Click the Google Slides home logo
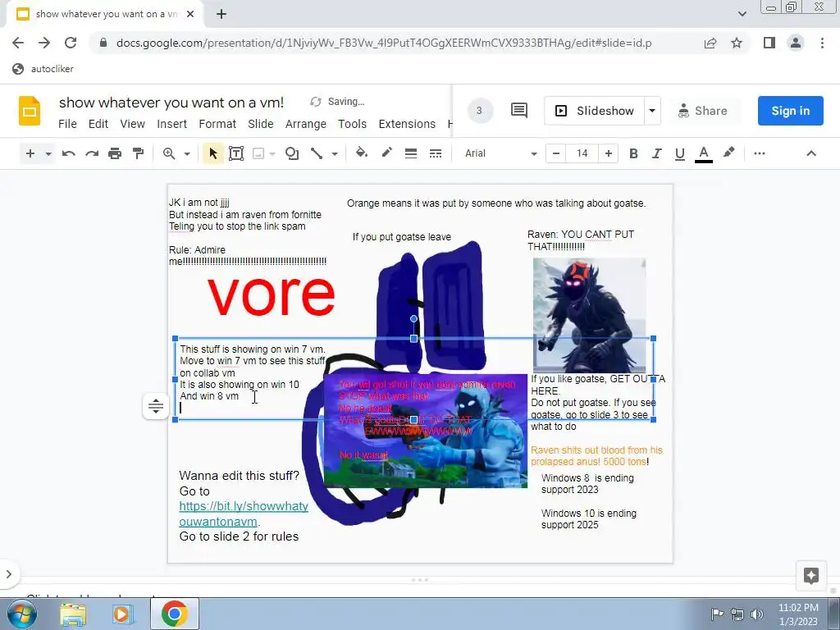This screenshot has height=630, width=840. [30, 111]
